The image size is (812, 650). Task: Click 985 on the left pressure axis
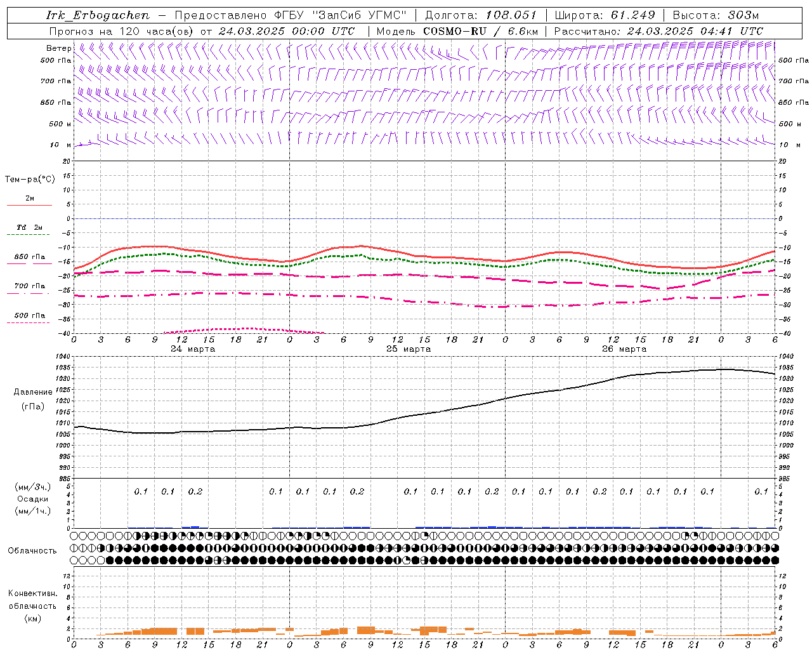[64, 479]
